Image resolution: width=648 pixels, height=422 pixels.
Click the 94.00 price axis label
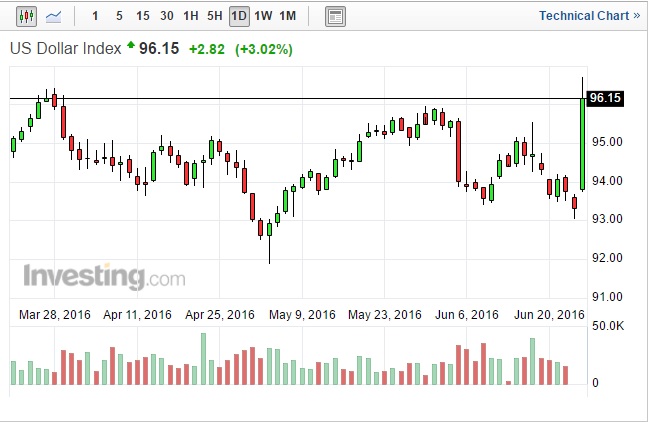(x=607, y=181)
